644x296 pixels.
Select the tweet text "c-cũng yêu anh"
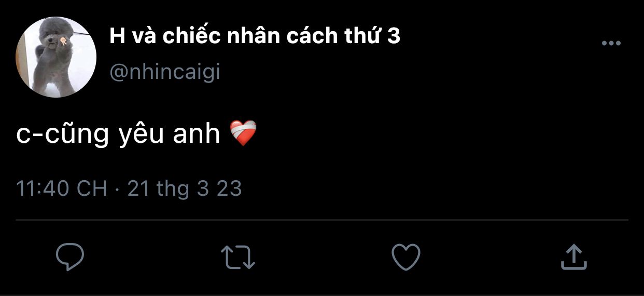[119, 134]
